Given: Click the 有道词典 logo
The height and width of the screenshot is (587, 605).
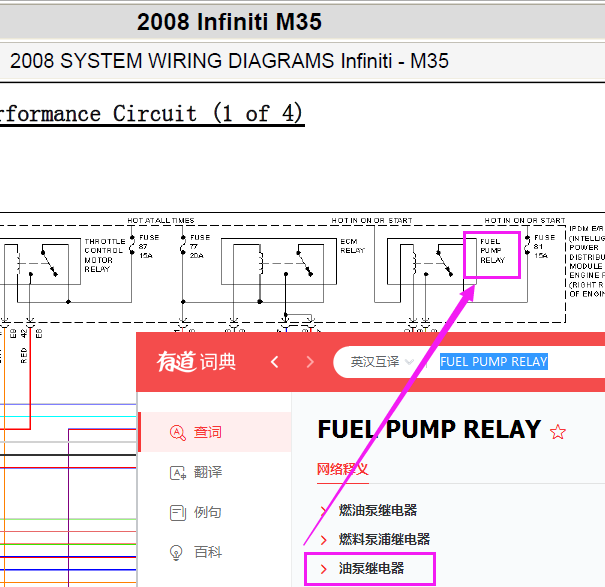Looking at the screenshot, I should point(196,362).
